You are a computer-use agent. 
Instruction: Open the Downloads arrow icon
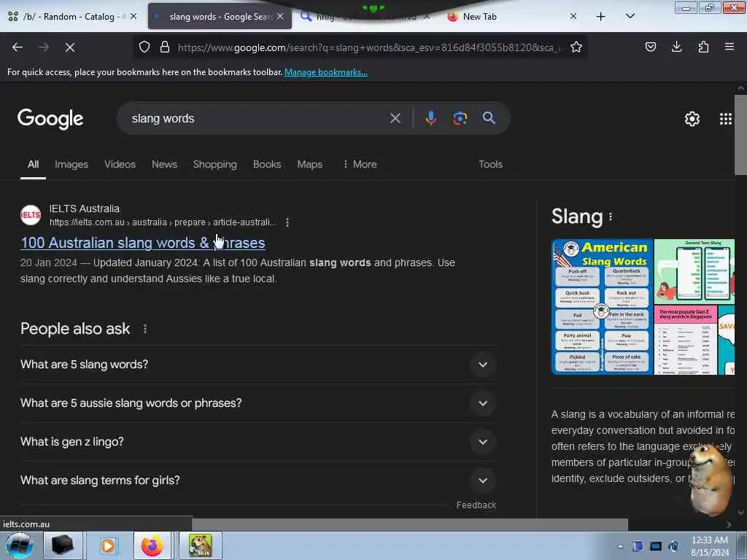point(676,47)
